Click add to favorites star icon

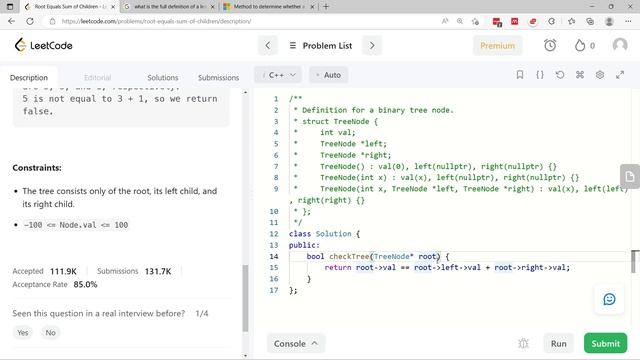click(x=475, y=21)
